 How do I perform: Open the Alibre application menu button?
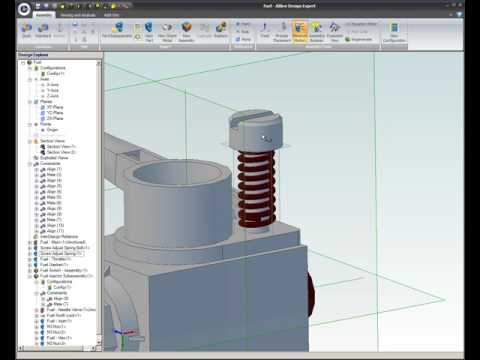pos(24,9)
